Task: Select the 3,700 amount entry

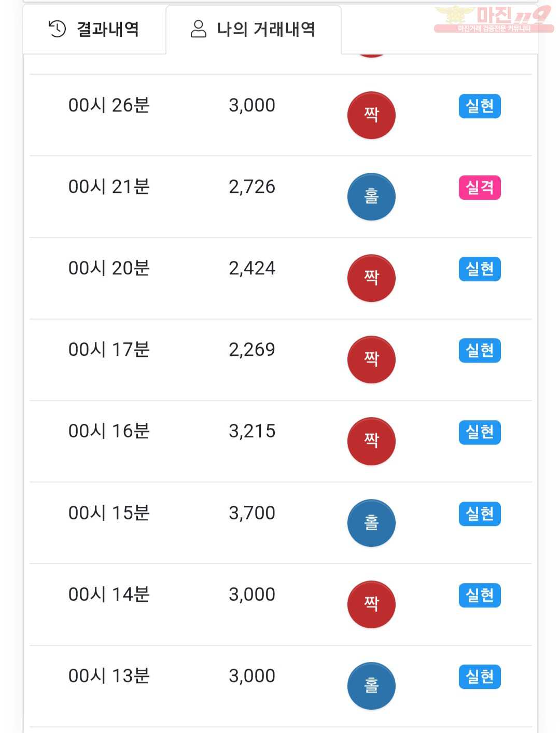Action: 252,513
